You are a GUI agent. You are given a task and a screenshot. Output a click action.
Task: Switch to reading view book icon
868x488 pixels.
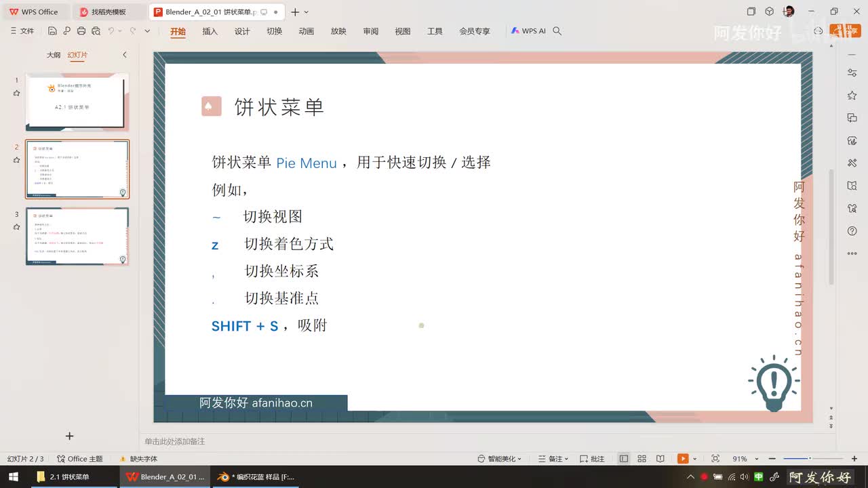(x=660, y=459)
